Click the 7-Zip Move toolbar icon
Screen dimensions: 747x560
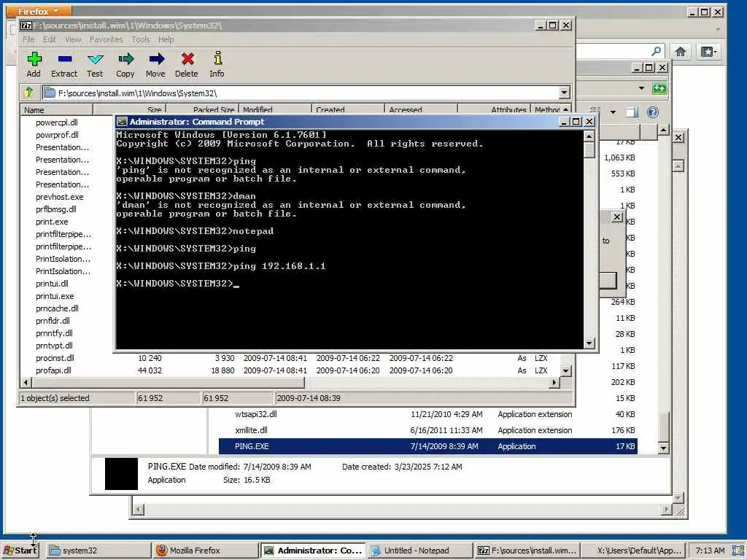pyautogui.click(x=156, y=59)
